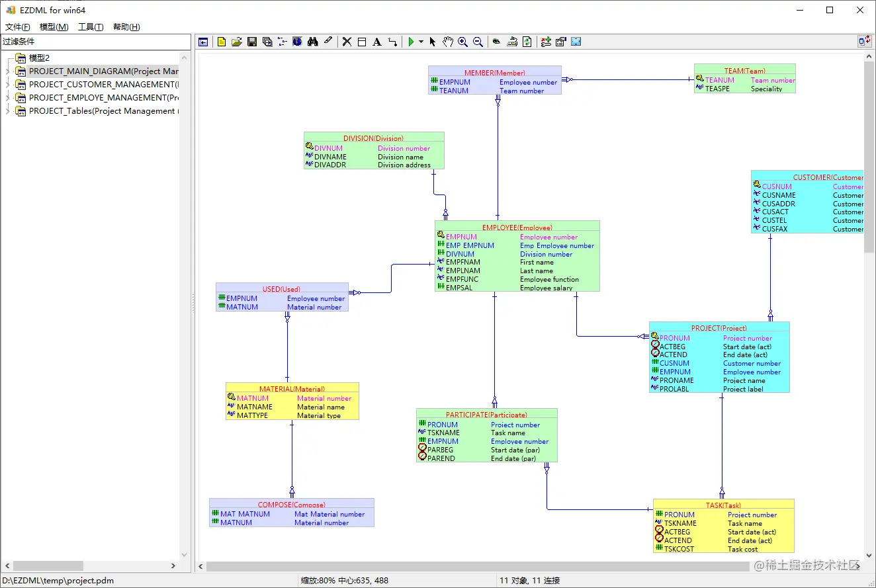Open the 模型(M) menu
The image size is (876, 588).
[x=54, y=27]
